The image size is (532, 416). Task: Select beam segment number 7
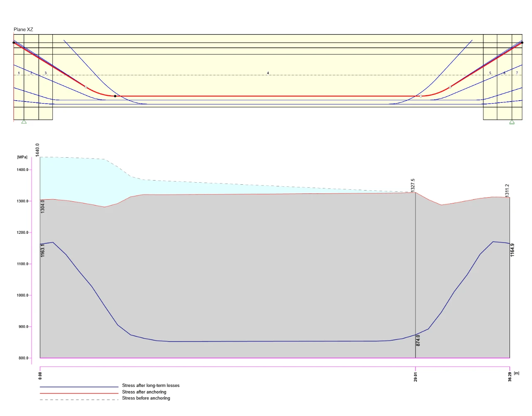517,73
